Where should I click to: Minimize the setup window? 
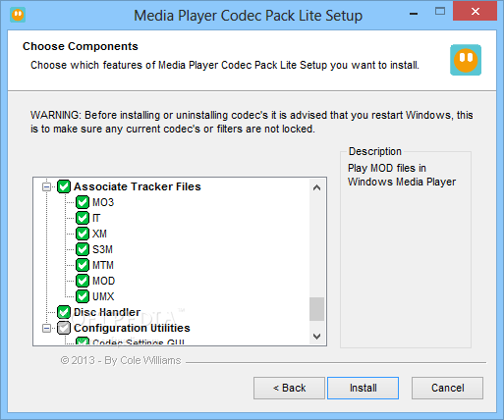pyautogui.click(x=414, y=13)
